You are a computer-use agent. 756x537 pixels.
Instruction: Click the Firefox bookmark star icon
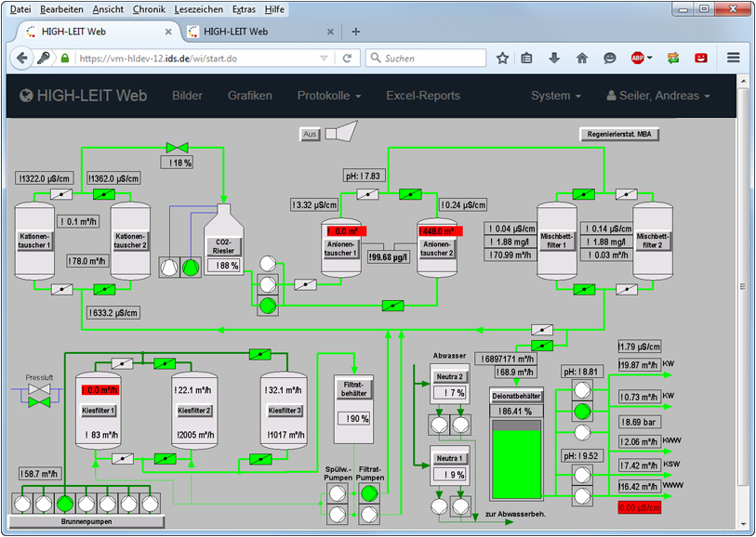point(502,58)
